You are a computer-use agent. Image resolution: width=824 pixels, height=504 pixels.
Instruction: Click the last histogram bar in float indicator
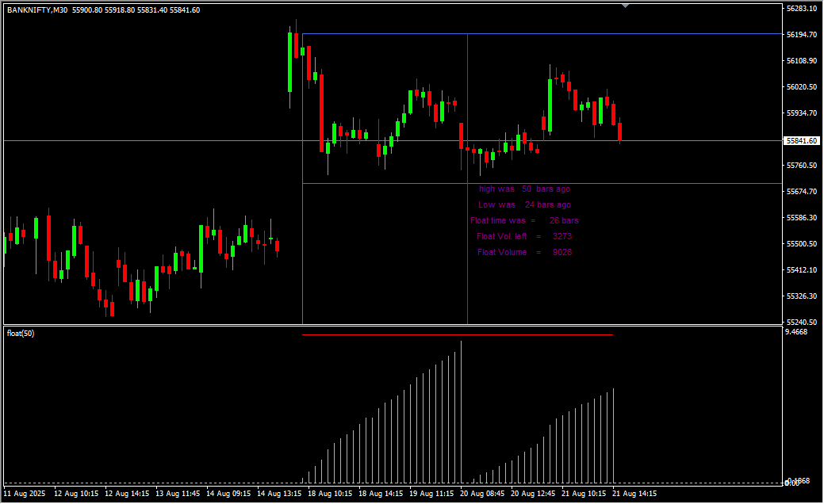(613, 436)
